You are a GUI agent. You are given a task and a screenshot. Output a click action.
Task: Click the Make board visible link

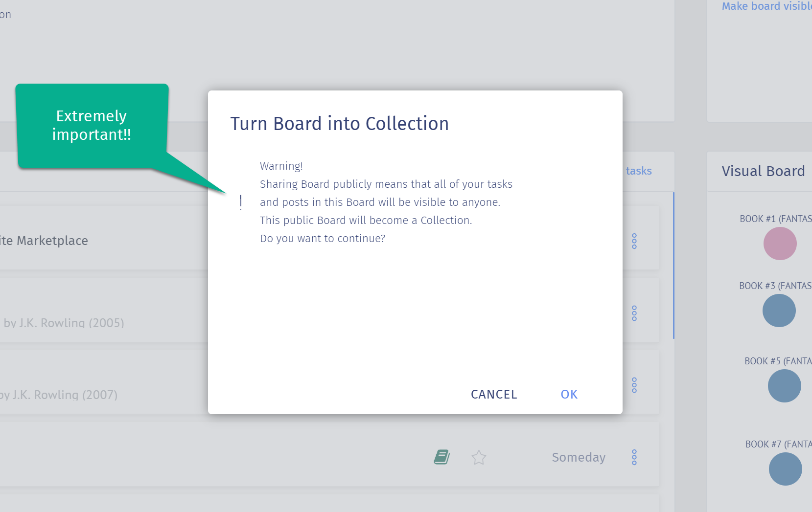766,6
